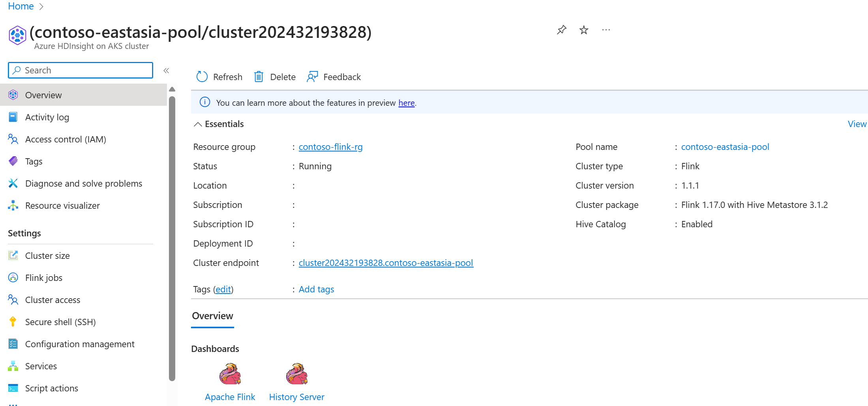Select the Overview tab below Essentials

click(x=212, y=316)
